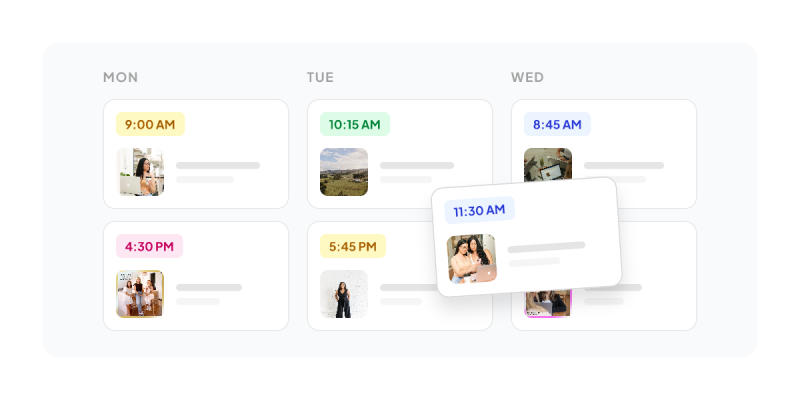Select the TUE column header
800x400 pixels.
pyautogui.click(x=320, y=78)
